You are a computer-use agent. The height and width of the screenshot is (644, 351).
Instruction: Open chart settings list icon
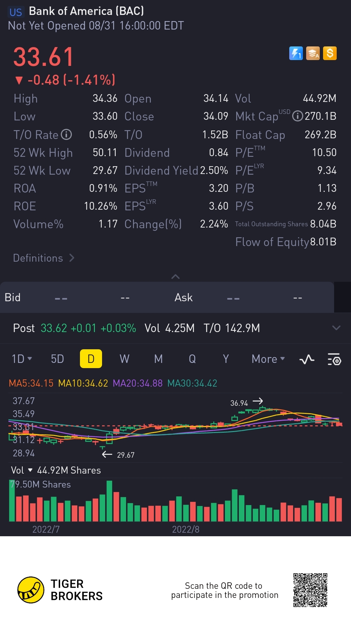click(334, 359)
